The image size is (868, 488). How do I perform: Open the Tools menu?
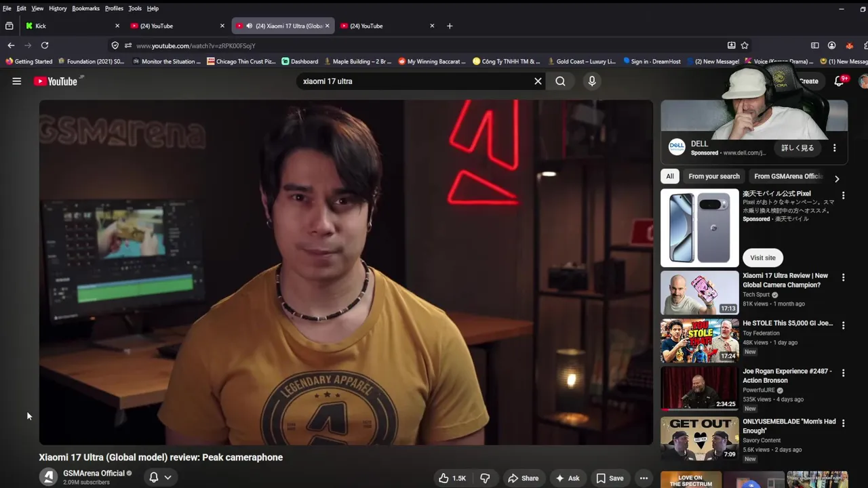pyautogui.click(x=135, y=8)
